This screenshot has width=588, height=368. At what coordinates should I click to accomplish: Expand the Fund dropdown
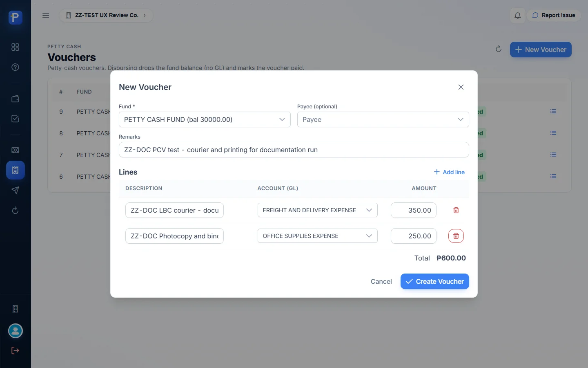coord(205,119)
